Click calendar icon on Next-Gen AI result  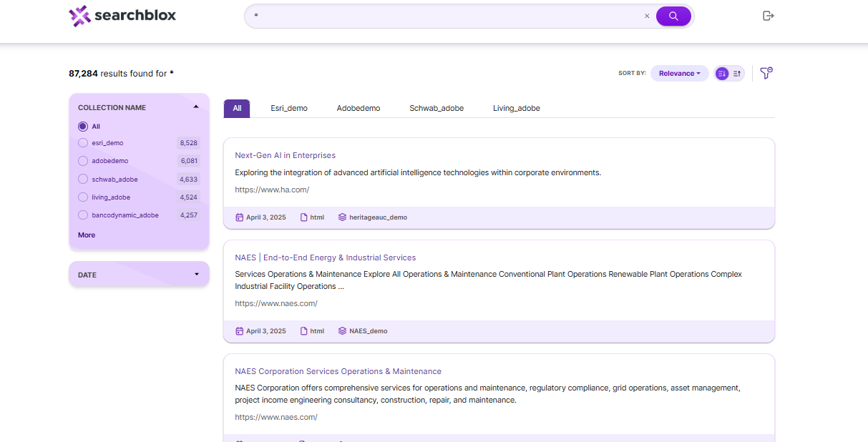(240, 217)
